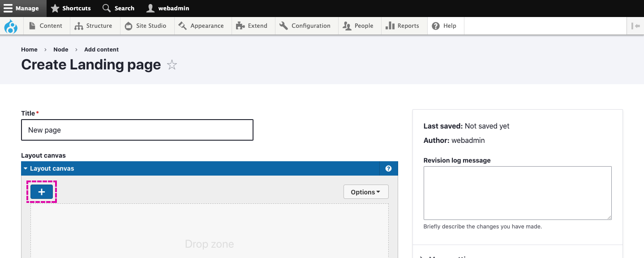Open the Content menu item
The image size is (644, 258).
(46, 26)
